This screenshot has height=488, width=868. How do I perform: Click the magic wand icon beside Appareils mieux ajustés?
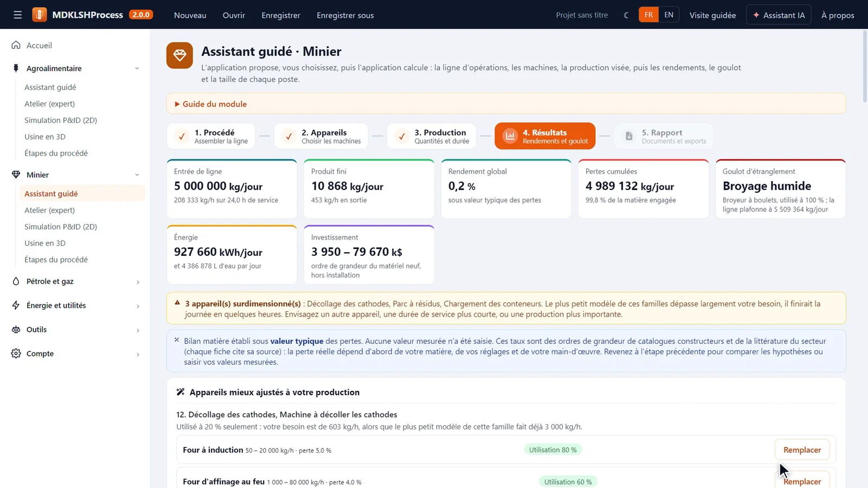[x=181, y=392]
